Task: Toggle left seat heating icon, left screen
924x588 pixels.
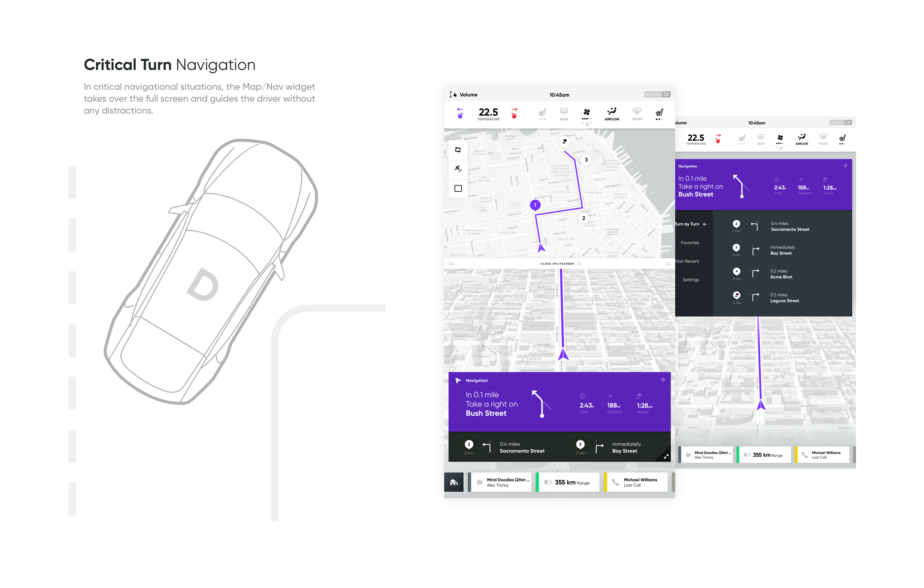Action: click(542, 114)
